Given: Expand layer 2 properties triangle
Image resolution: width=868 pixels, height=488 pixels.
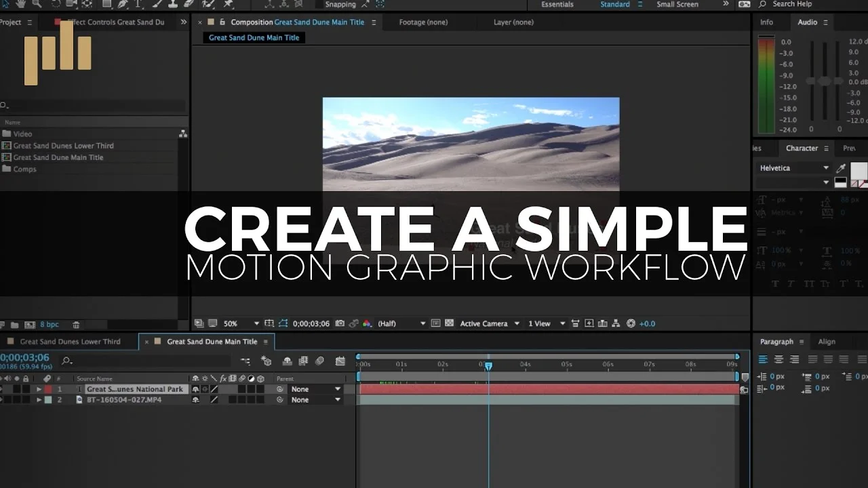Looking at the screenshot, I should pyautogui.click(x=39, y=400).
